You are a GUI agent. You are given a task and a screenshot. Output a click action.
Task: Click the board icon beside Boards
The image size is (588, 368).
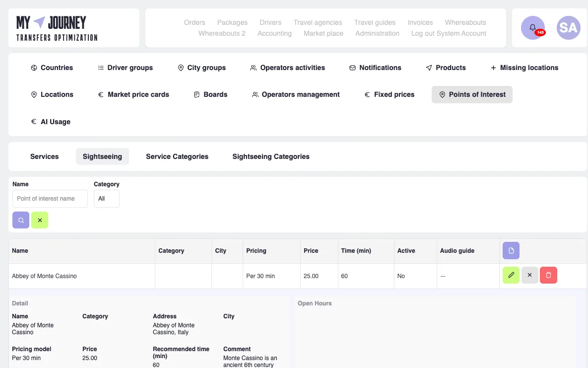pos(196,95)
